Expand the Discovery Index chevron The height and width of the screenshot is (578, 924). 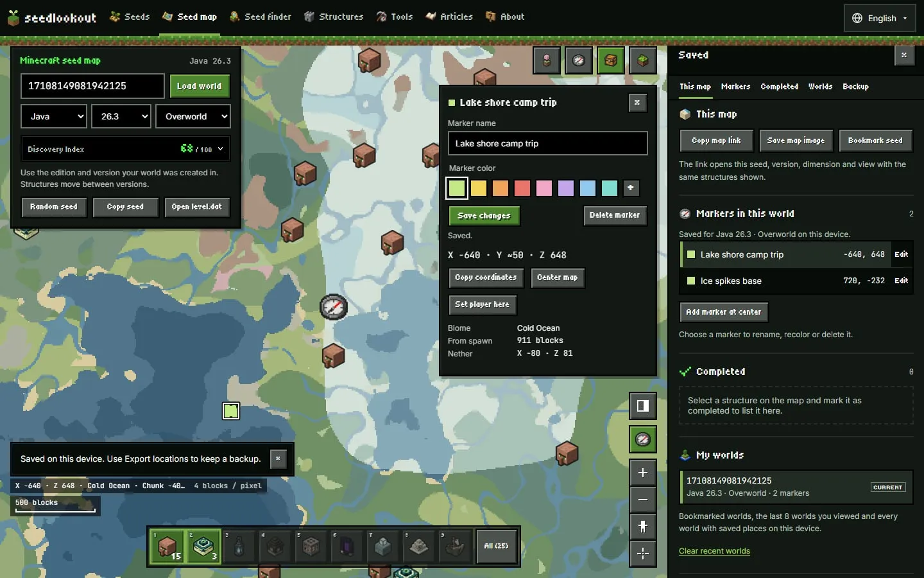(221, 148)
